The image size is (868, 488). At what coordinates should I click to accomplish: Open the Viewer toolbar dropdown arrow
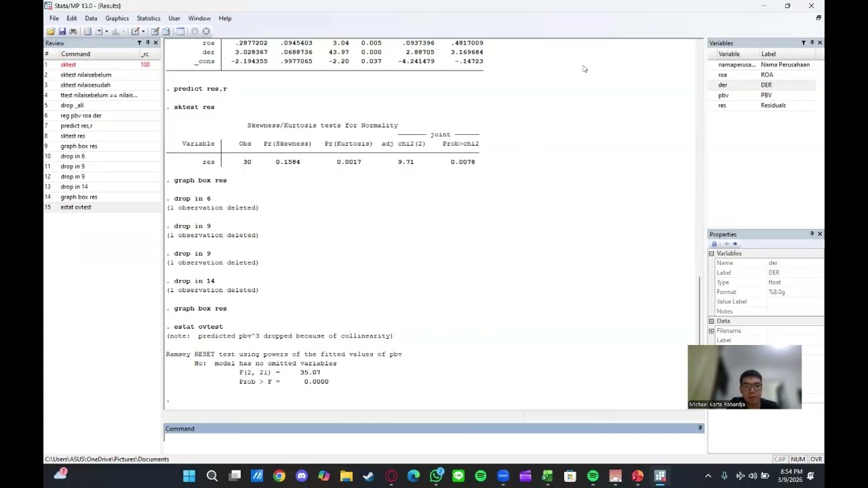point(106,31)
